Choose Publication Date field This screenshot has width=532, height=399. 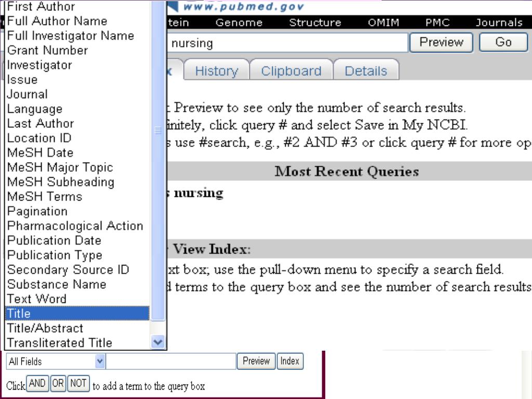77,240
